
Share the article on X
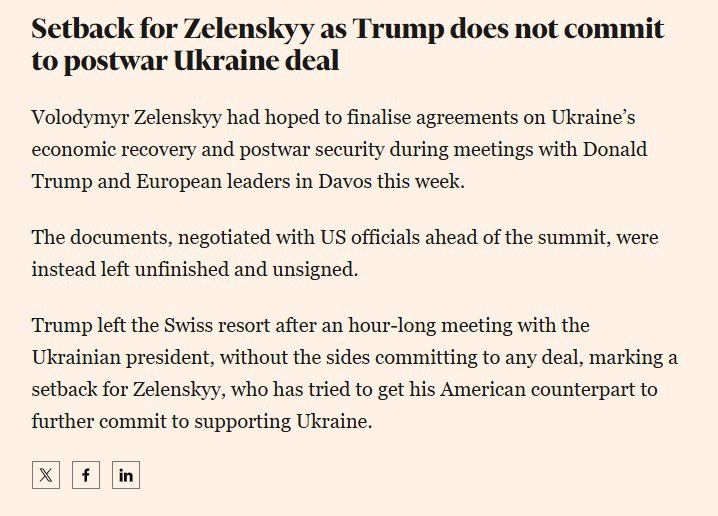pyautogui.click(x=46, y=475)
